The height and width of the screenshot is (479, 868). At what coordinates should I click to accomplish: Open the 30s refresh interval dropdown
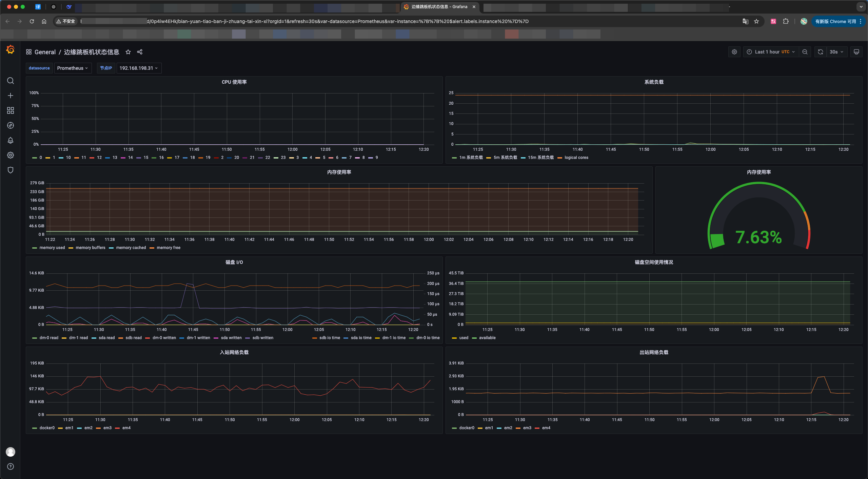coord(836,52)
